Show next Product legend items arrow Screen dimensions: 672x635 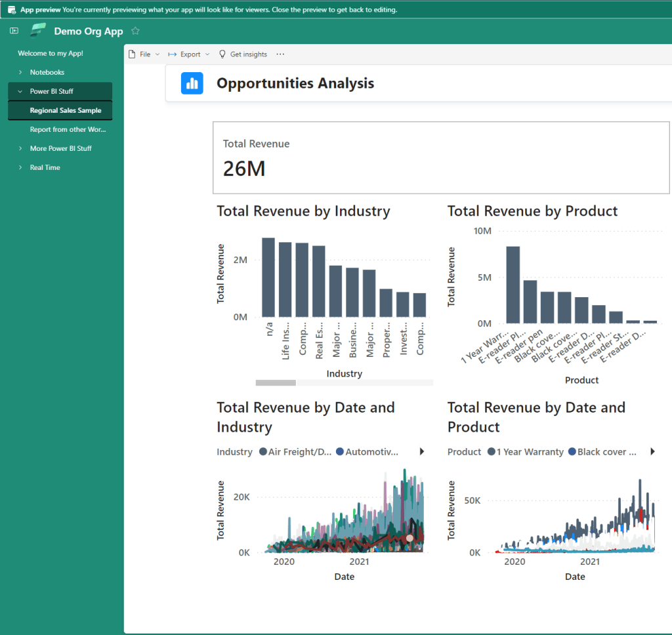pyautogui.click(x=652, y=451)
